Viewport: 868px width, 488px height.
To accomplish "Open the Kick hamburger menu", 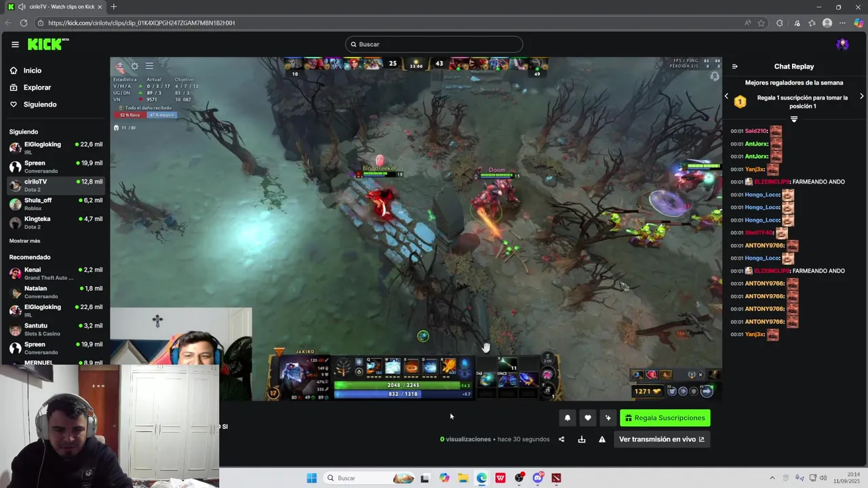I will click(x=15, y=44).
